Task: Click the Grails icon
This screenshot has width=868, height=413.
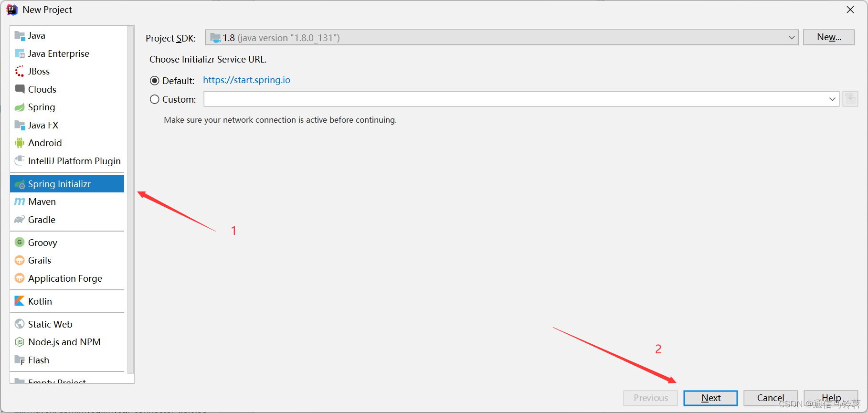Action: pyautogui.click(x=20, y=260)
